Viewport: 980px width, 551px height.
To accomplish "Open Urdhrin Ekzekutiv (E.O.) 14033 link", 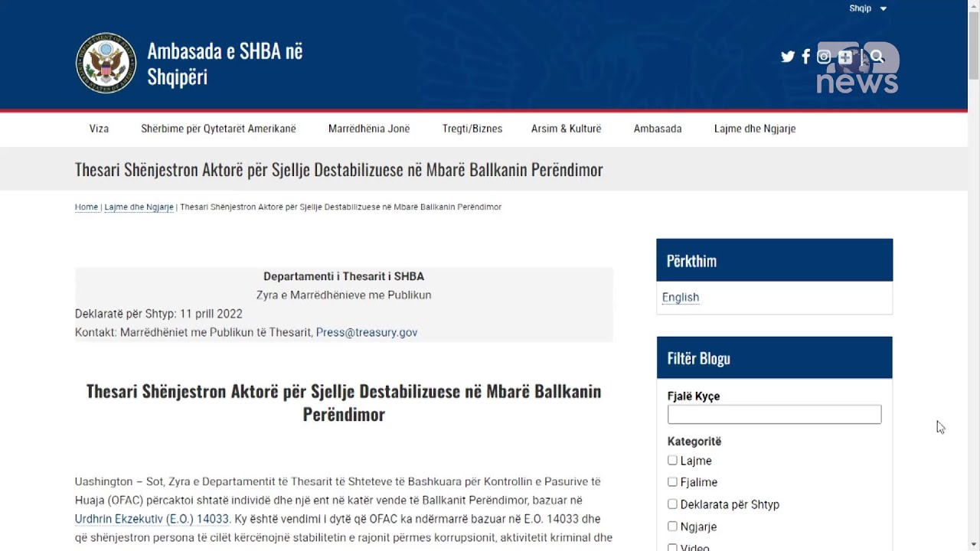I will coord(152,519).
